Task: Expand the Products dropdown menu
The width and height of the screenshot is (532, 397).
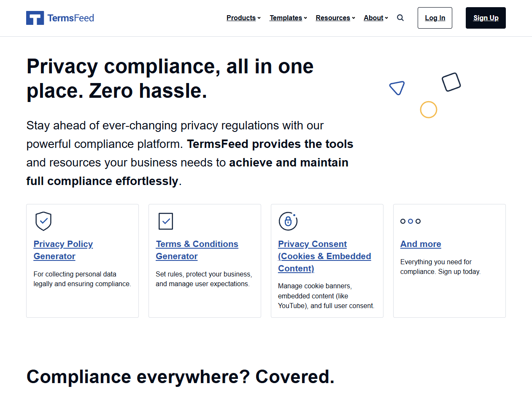Action: coord(243,18)
